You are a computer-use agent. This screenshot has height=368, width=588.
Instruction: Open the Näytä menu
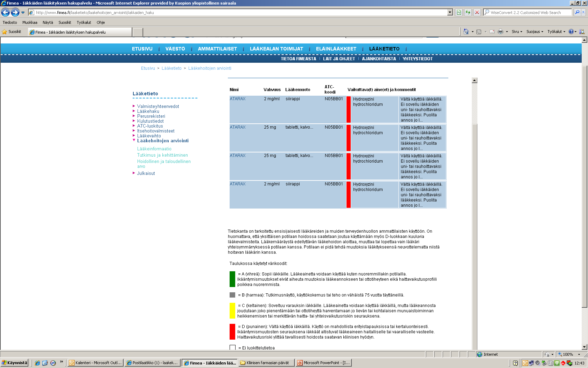tap(48, 22)
